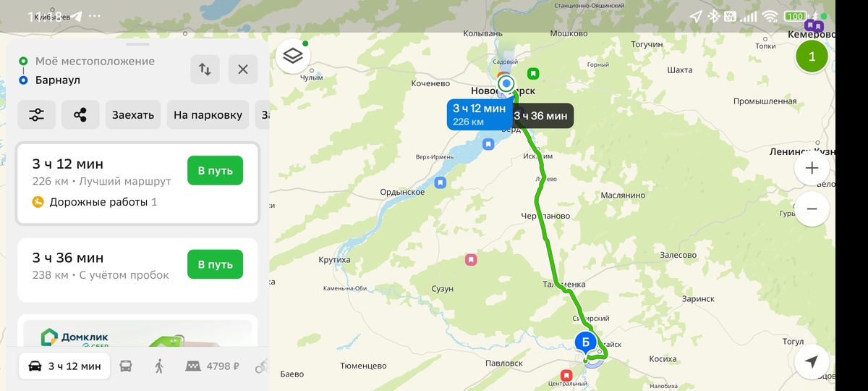Image resolution: width=868 pixels, height=391 pixels.
Task: Center map on my location
Action: 812,362
